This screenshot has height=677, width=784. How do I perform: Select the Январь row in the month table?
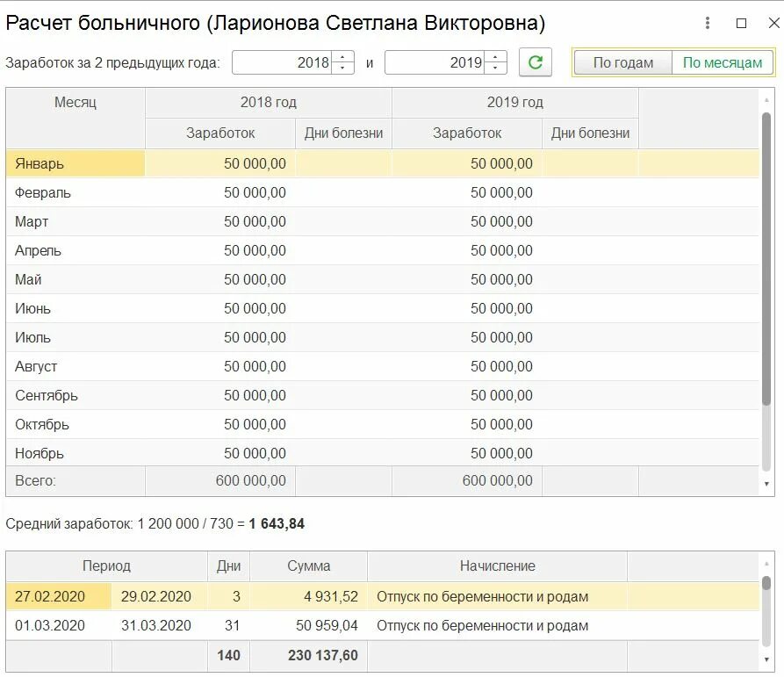point(76,163)
